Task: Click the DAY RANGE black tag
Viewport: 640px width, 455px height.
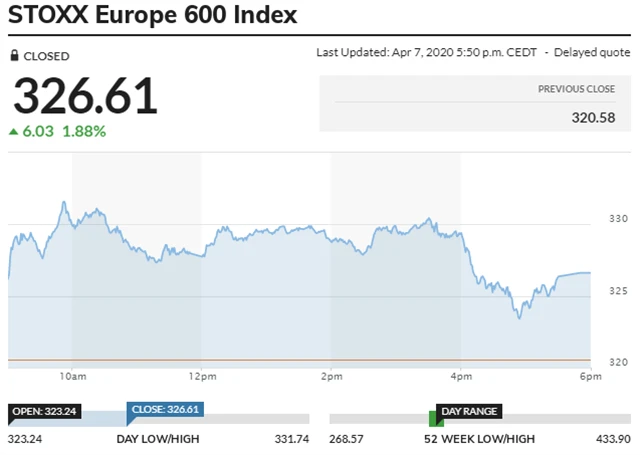Action: [x=469, y=411]
